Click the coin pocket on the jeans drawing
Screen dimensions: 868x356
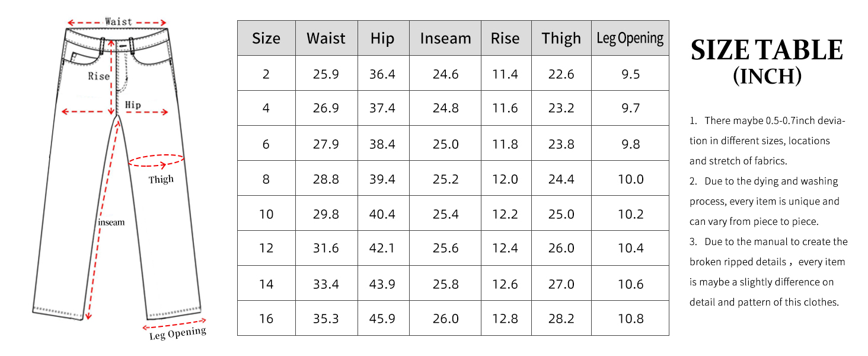point(76,58)
